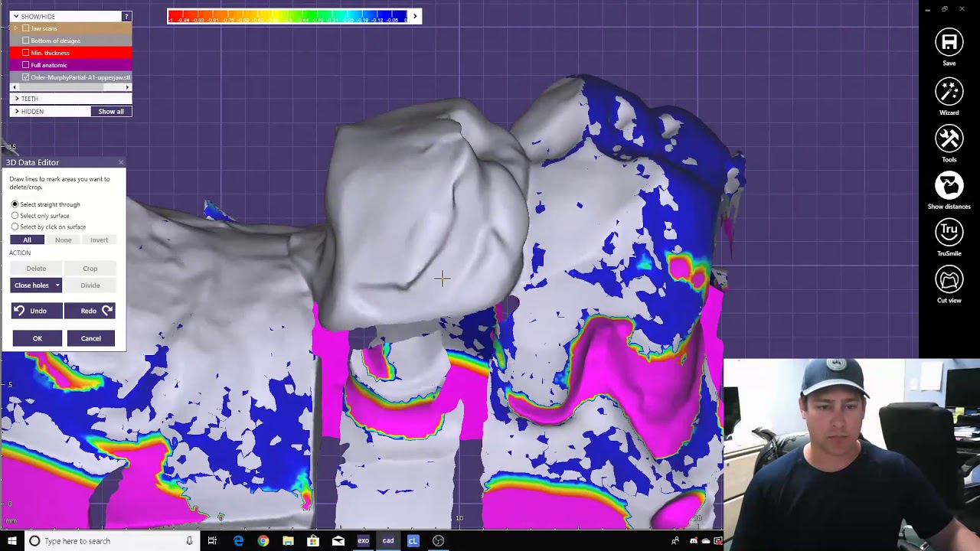
Task: Open cL app in taskbar
Action: click(x=413, y=541)
